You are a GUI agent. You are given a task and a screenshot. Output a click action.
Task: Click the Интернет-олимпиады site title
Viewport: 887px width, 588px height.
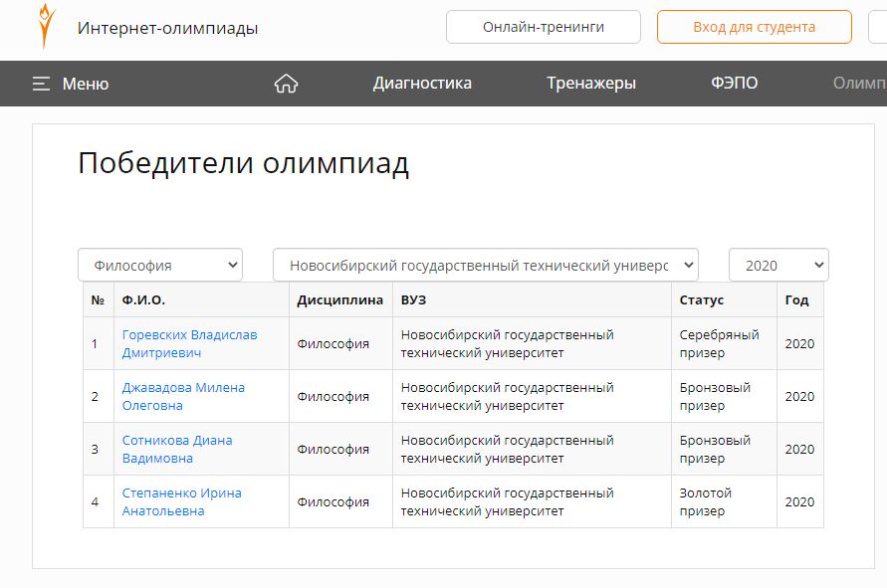(x=167, y=28)
